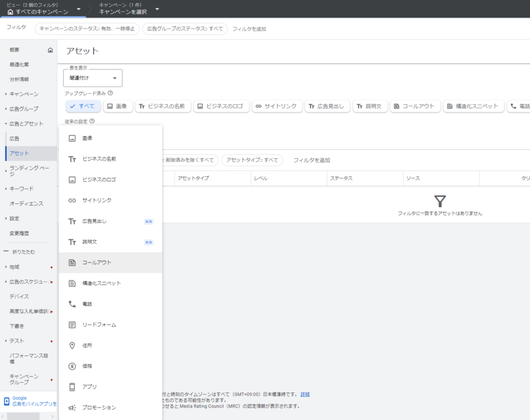Screen dimensions: 530x420
Task: Click the megaphone icon for プロモーション
Action: point(72,408)
